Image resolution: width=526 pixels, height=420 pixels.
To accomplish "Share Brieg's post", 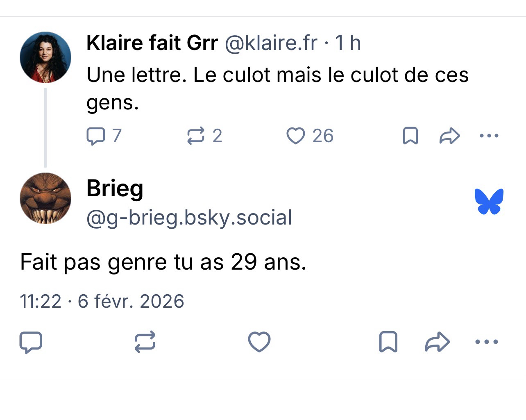I will (x=438, y=342).
